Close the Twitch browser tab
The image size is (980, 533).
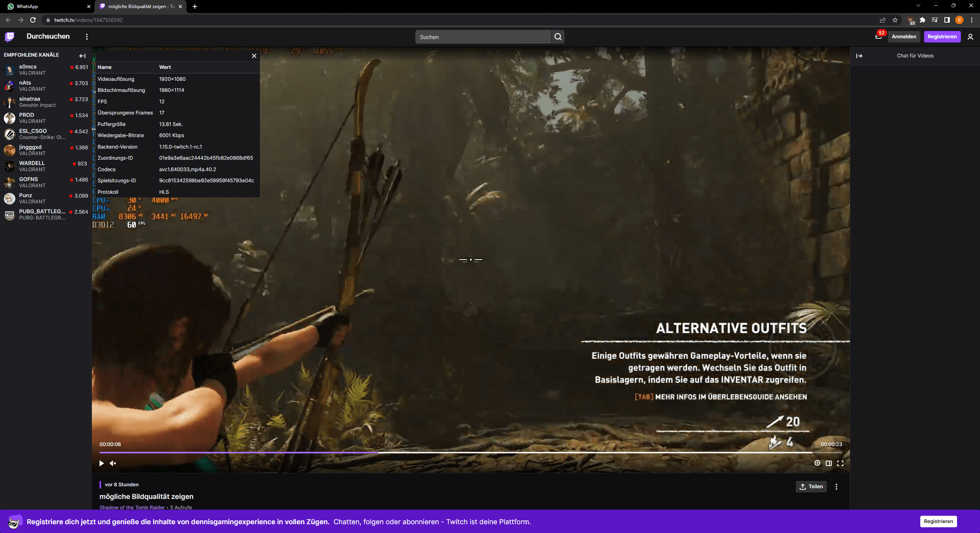pos(180,7)
